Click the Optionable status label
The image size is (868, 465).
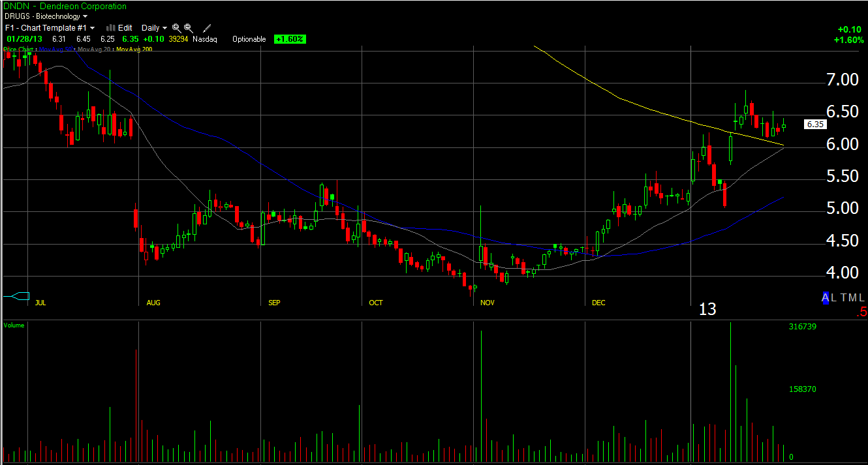point(249,39)
